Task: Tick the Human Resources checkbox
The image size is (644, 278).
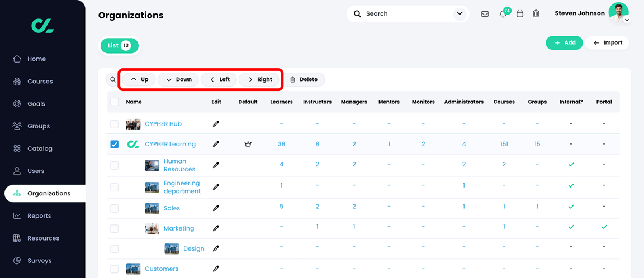Action: [x=115, y=165]
